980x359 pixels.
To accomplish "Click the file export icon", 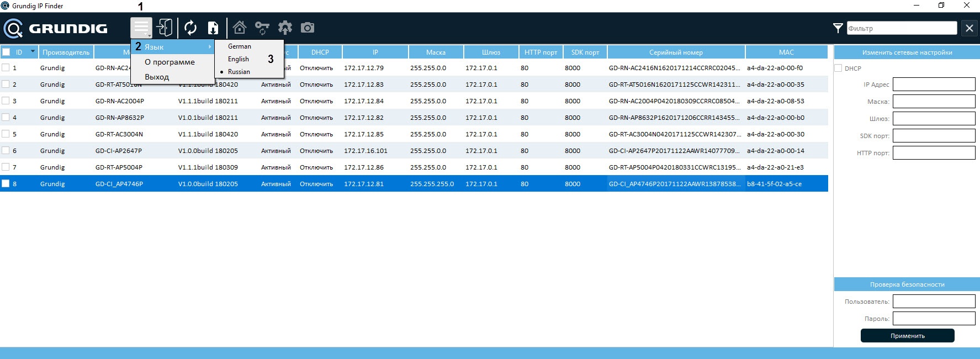I will [213, 28].
